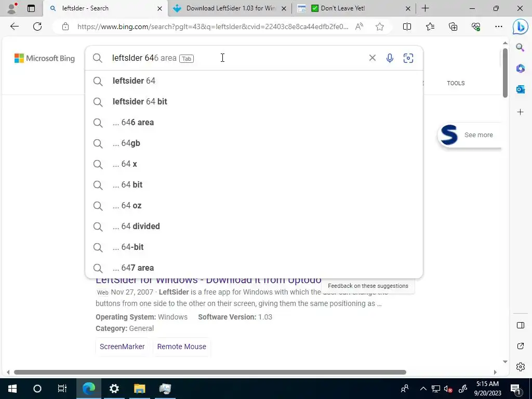Image resolution: width=532 pixels, height=399 pixels.
Task: Select the '... 64 divided' suggestion
Action: [254, 227]
